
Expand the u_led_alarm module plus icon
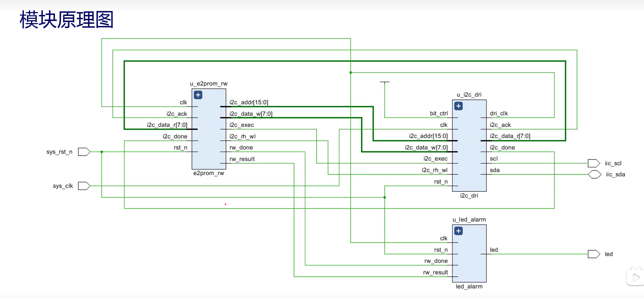tap(459, 231)
